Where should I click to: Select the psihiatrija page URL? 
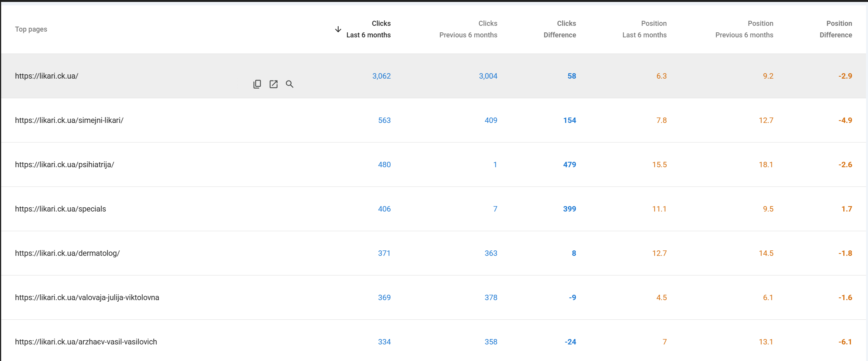(65, 165)
